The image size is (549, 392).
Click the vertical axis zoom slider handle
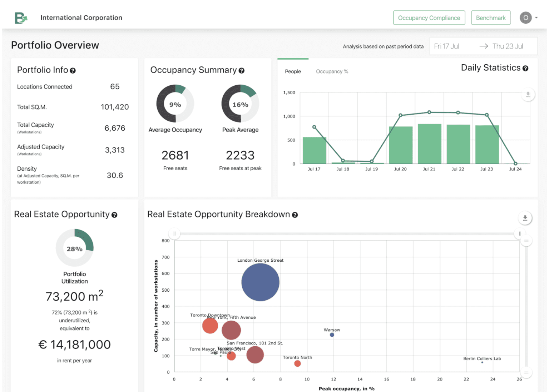tap(526, 241)
